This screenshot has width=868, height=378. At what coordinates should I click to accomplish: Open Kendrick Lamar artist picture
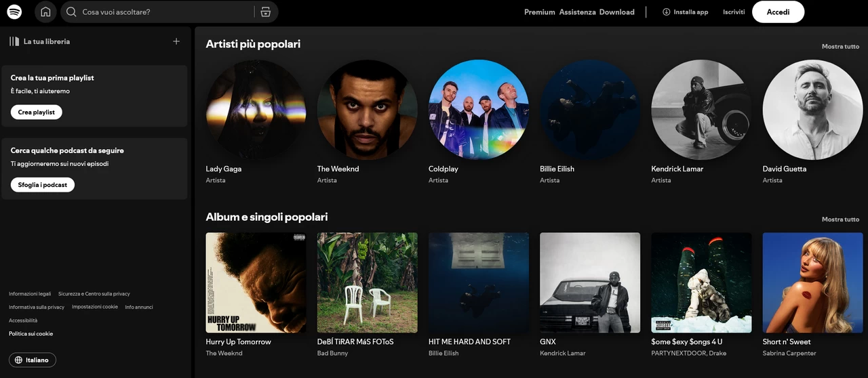pyautogui.click(x=701, y=110)
